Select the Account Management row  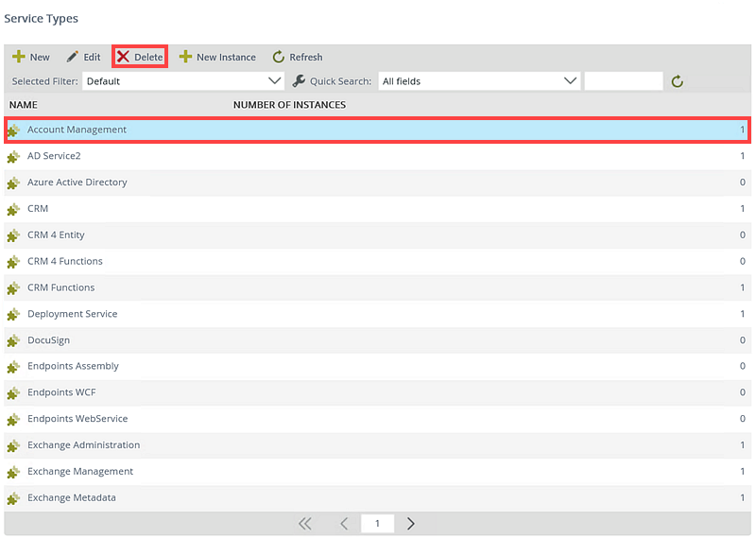click(x=377, y=130)
